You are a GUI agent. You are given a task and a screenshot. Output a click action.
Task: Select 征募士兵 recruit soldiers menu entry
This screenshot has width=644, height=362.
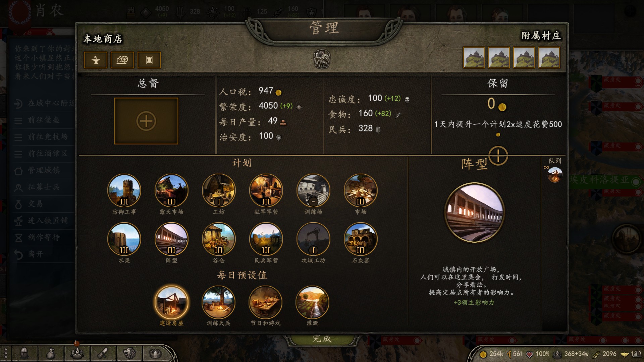44,187
